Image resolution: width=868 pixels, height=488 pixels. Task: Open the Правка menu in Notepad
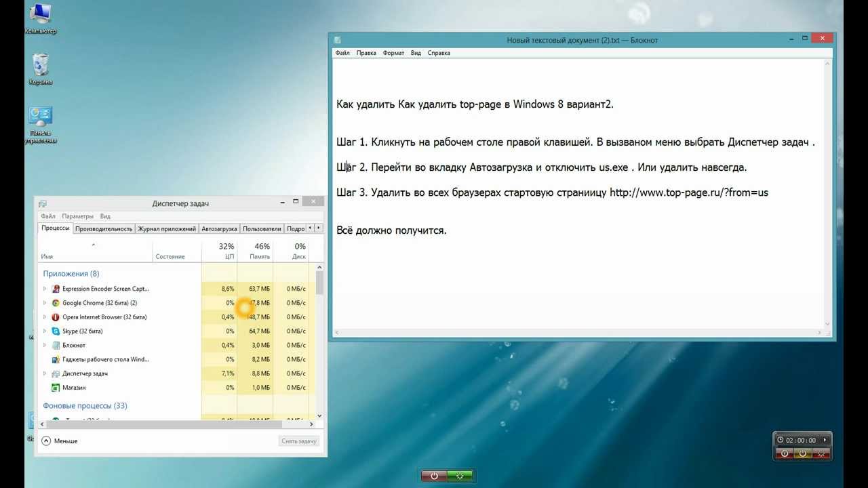[x=366, y=53]
